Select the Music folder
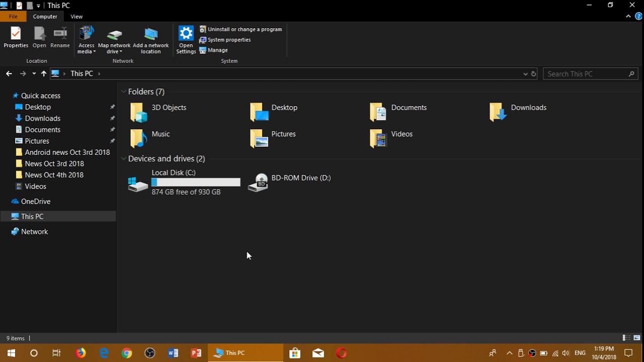Image resolution: width=644 pixels, height=362 pixels. pyautogui.click(x=150, y=138)
